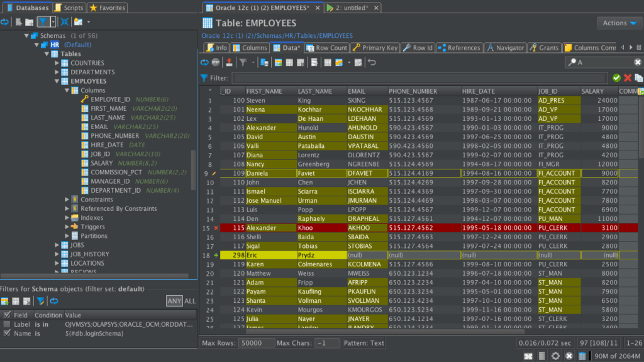Show more table tabs with the right arrow
Image resolution: width=644 pixels, height=362 pixels.
coord(631,48)
